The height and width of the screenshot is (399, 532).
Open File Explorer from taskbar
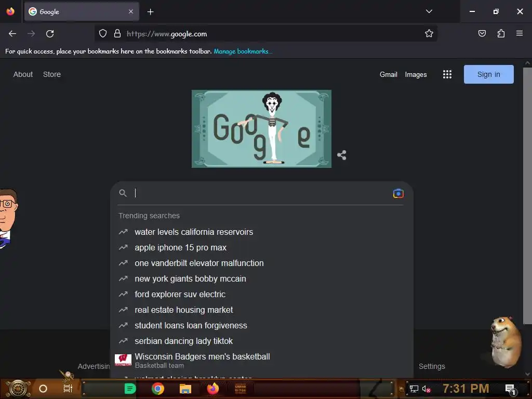185,389
